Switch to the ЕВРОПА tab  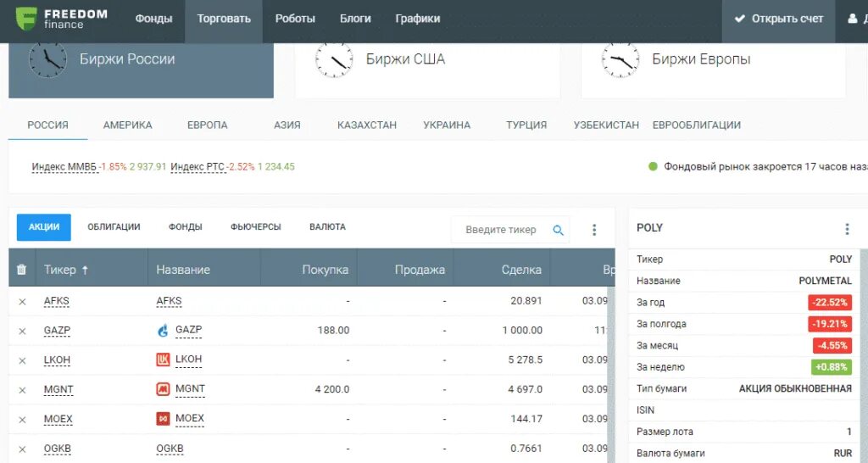click(208, 126)
